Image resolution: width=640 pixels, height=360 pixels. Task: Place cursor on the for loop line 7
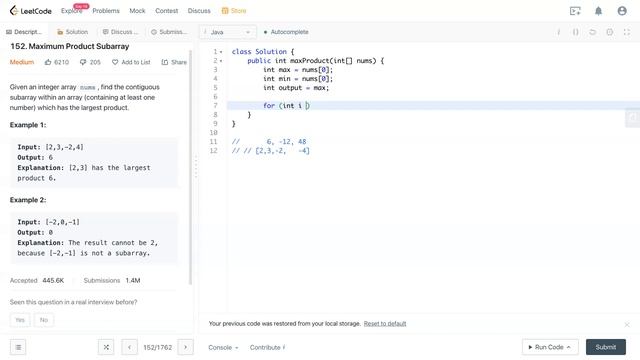tap(433, 106)
